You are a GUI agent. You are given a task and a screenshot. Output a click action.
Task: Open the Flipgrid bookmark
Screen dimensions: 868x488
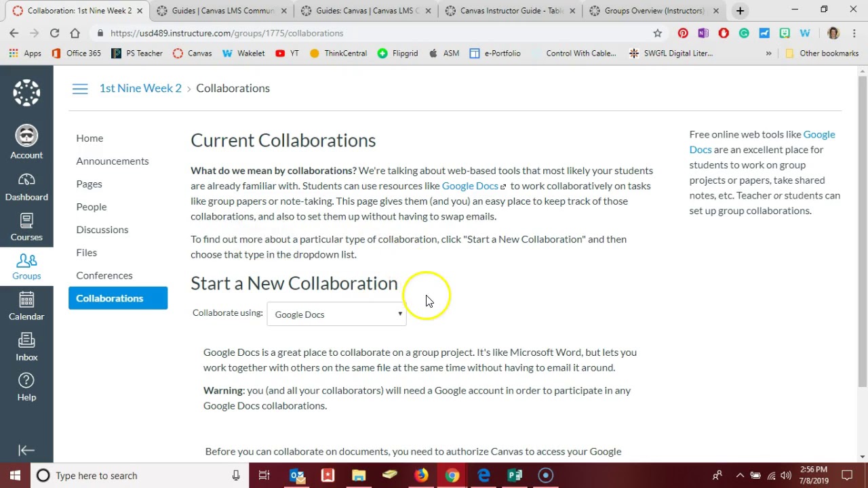397,53
